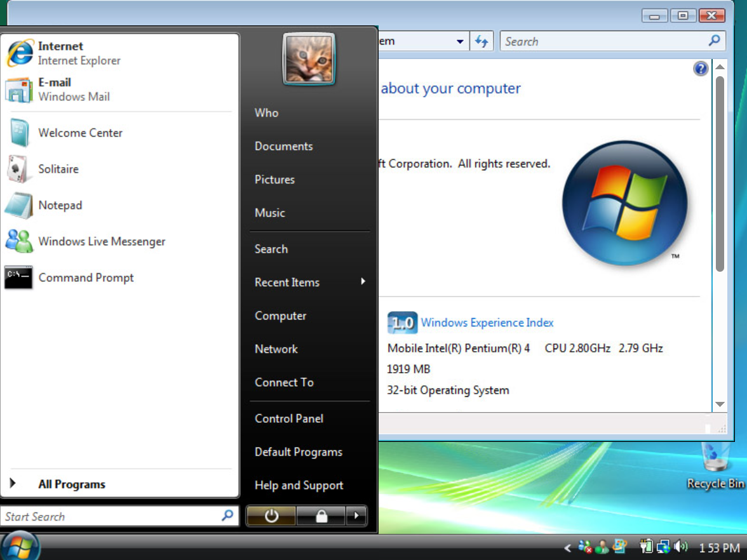Click scrollbar down arrow in System window
Viewport: 747px width, 560px height.
click(720, 404)
